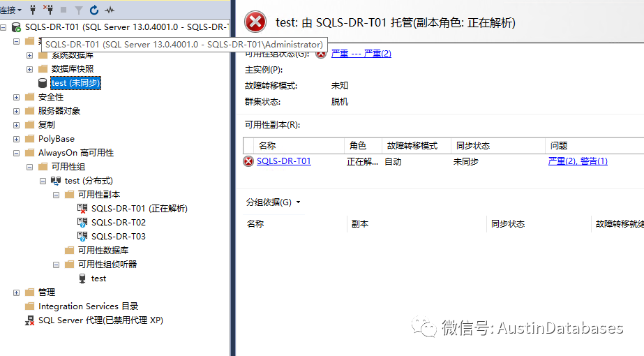The width and height of the screenshot is (644, 356).
Task: Click the refresh icon in toolbar
Action: click(x=94, y=10)
